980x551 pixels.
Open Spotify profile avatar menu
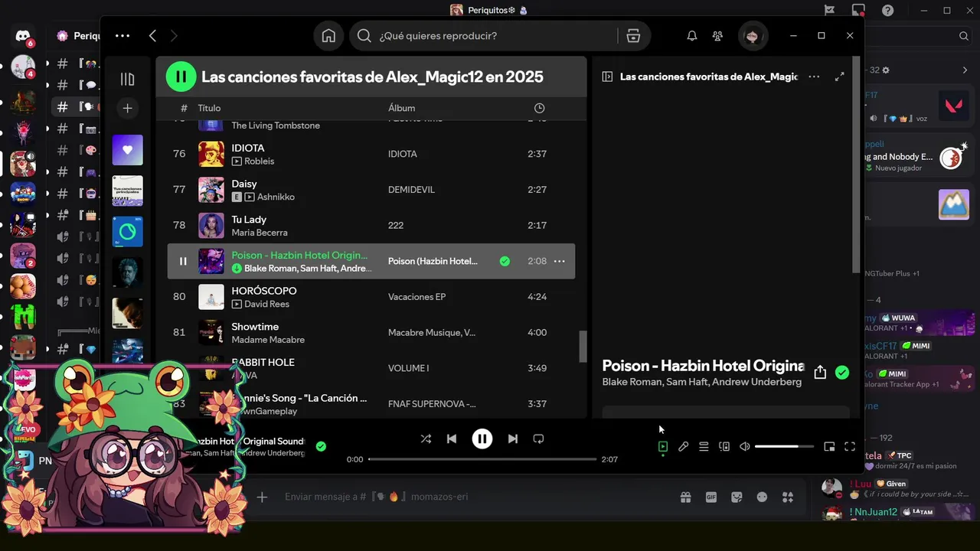[753, 36]
